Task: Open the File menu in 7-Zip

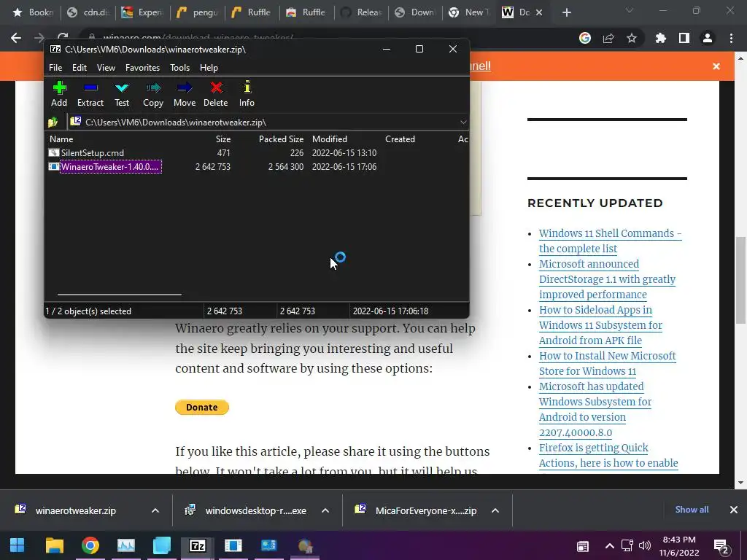Action: 55,68
